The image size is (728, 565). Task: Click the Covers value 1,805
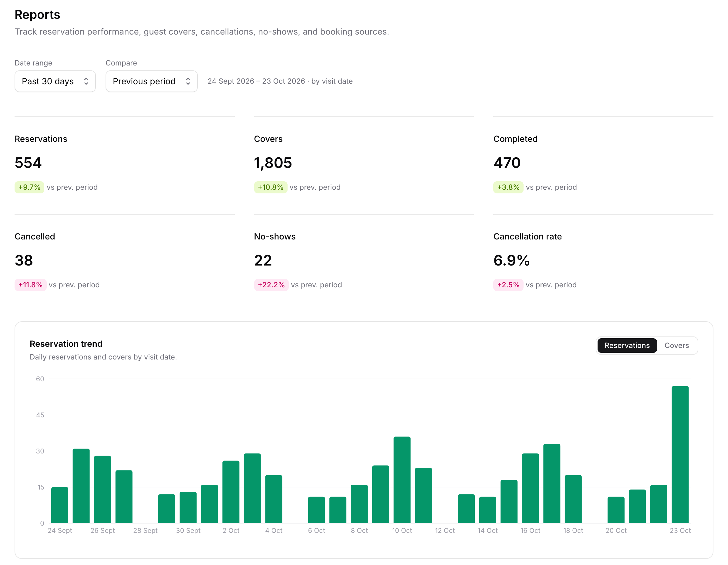click(273, 163)
